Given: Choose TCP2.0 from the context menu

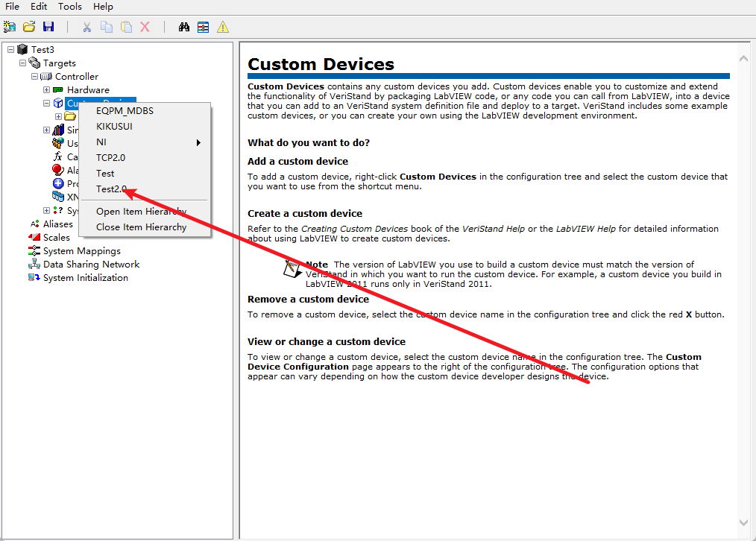Looking at the screenshot, I should [145, 157].
